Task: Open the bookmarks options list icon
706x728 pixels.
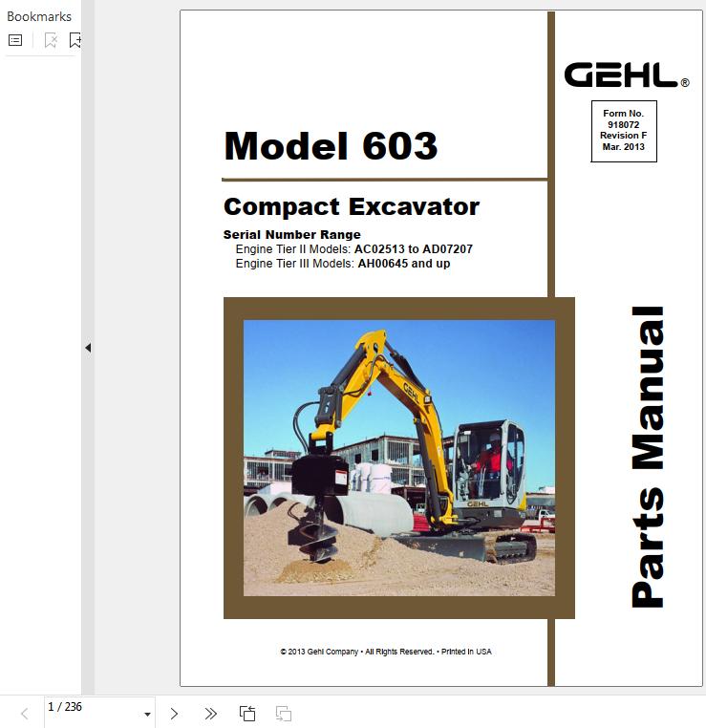Action: click(x=15, y=40)
